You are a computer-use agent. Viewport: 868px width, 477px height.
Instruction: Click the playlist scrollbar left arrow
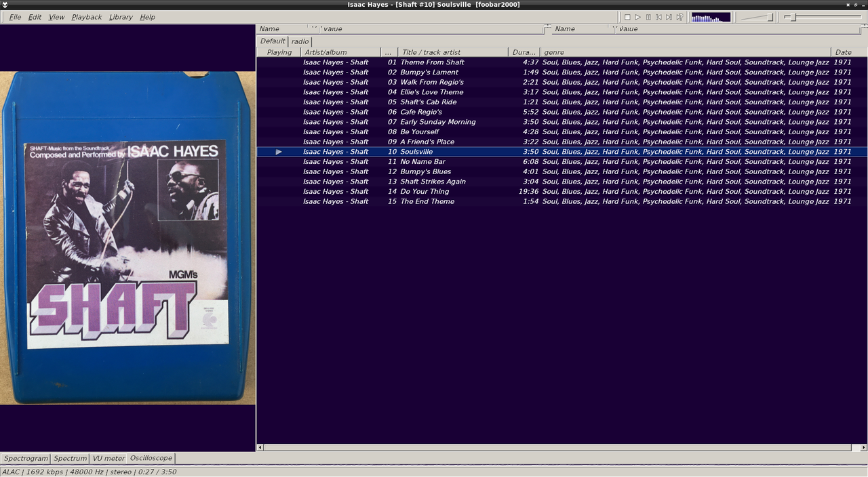point(260,448)
